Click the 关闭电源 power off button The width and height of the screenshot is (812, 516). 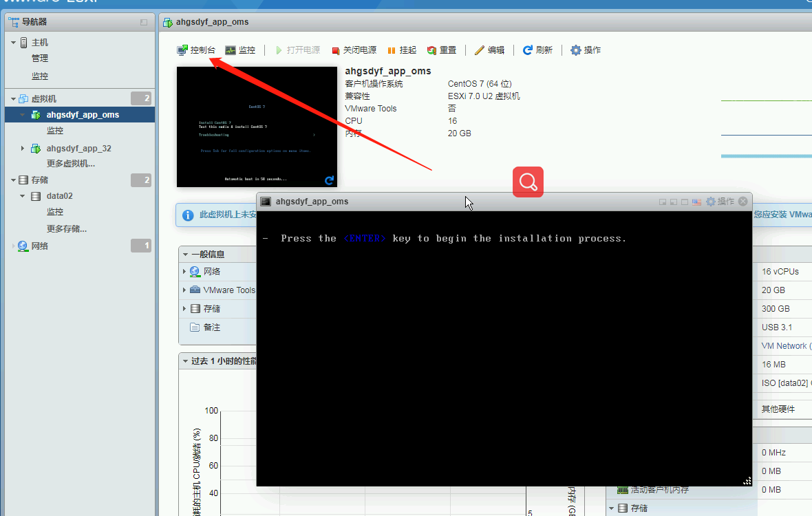click(354, 50)
